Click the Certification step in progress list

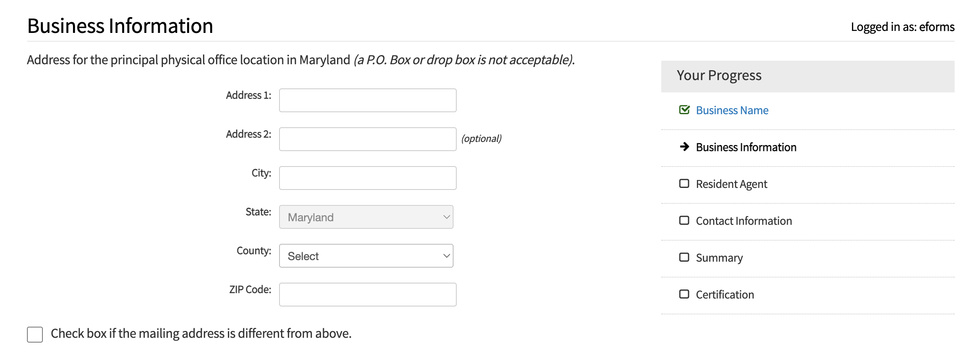click(725, 295)
